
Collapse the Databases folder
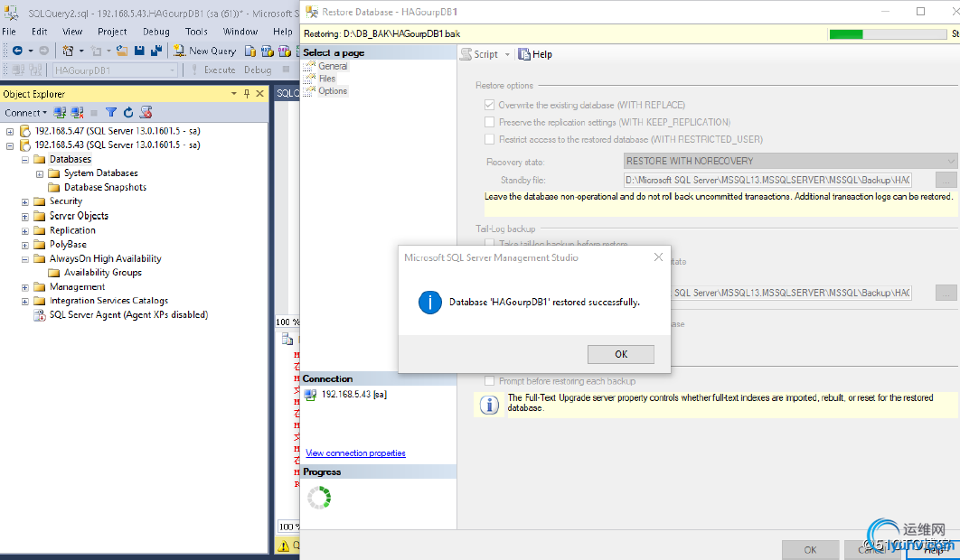coord(25,160)
